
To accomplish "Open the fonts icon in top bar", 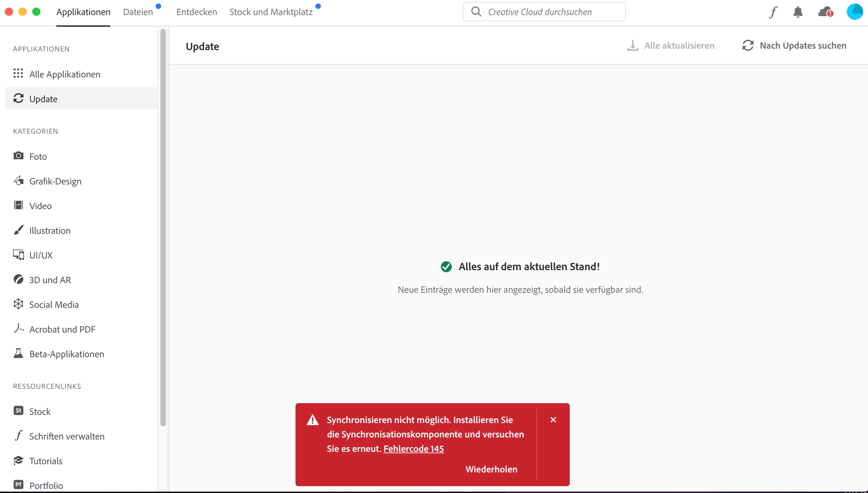I will point(773,12).
